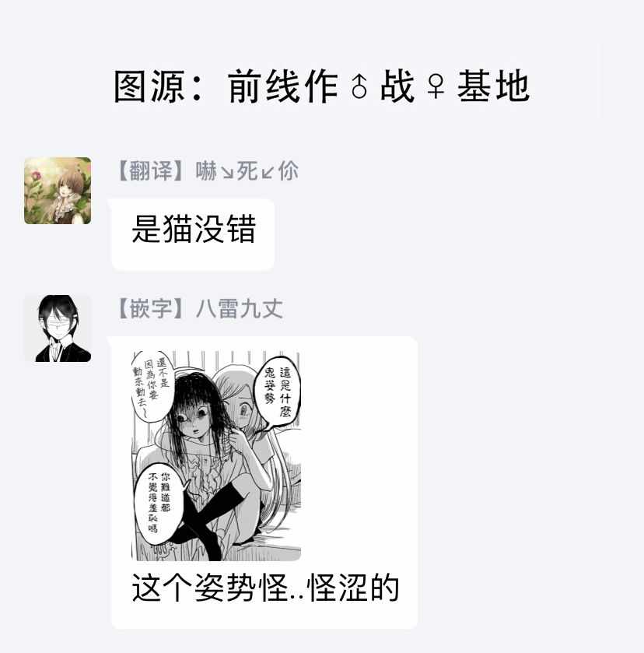Click the 图源 label in the header
644x653 pixels.
point(149,86)
